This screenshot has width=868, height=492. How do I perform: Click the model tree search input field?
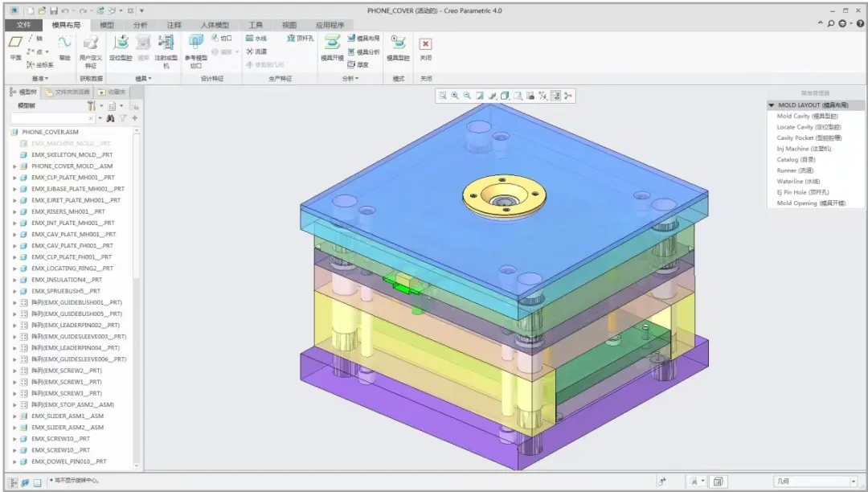[x=52, y=118]
